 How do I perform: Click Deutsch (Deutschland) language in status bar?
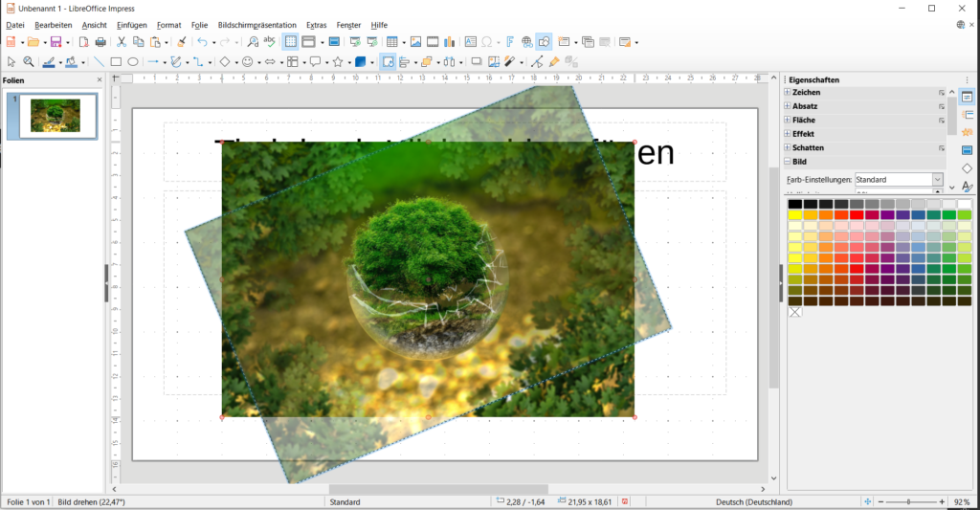[x=753, y=501]
